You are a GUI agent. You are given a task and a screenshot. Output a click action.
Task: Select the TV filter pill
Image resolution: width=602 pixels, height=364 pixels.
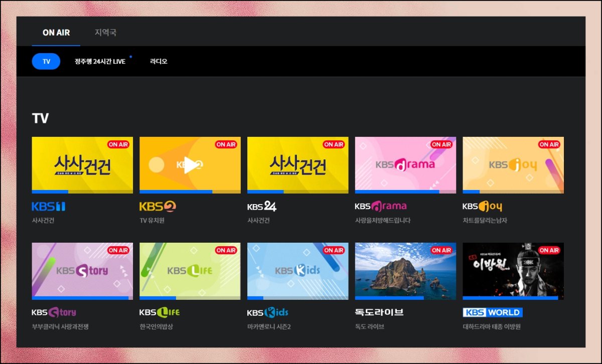(x=46, y=61)
